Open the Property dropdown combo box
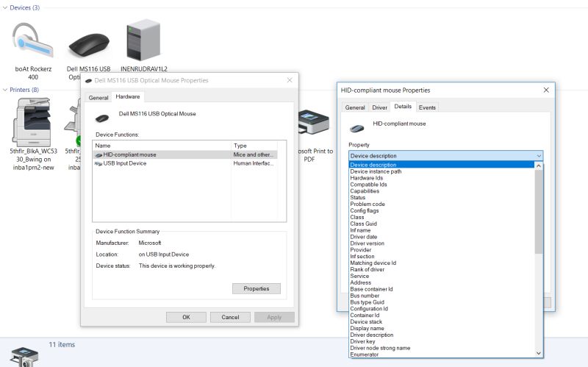The width and height of the screenshot is (588, 367). tap(445, 156)
